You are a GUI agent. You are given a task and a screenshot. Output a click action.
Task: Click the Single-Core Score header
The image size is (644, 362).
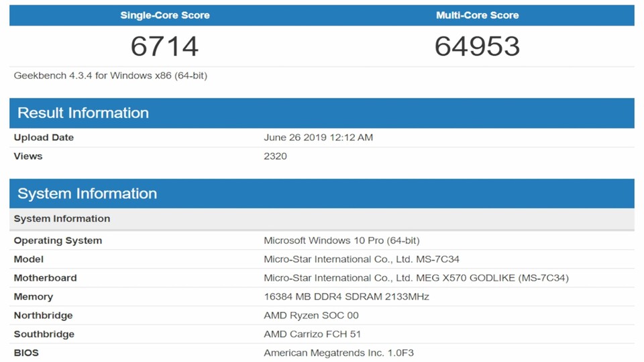coord(164,15)
